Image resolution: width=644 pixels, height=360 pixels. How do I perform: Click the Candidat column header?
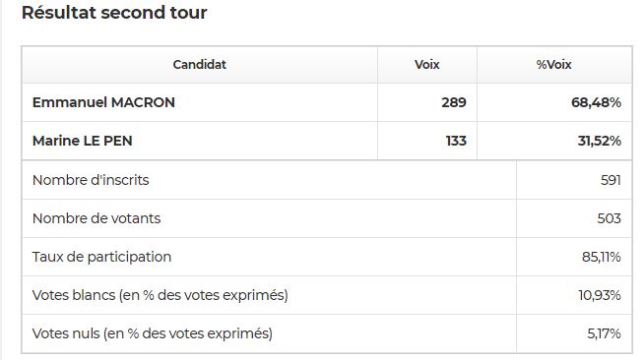point(199,64)
